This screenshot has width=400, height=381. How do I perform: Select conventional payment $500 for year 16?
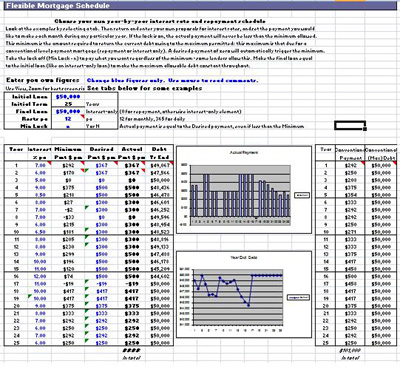click(351, 276)
